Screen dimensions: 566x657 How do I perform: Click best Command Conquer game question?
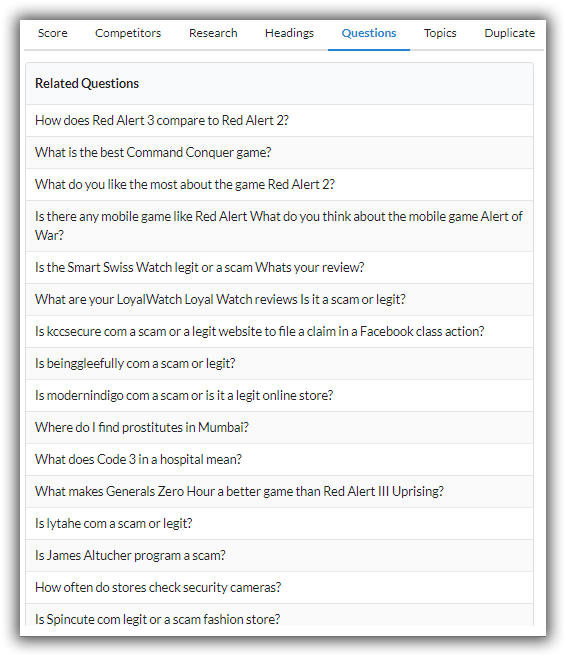279,153
